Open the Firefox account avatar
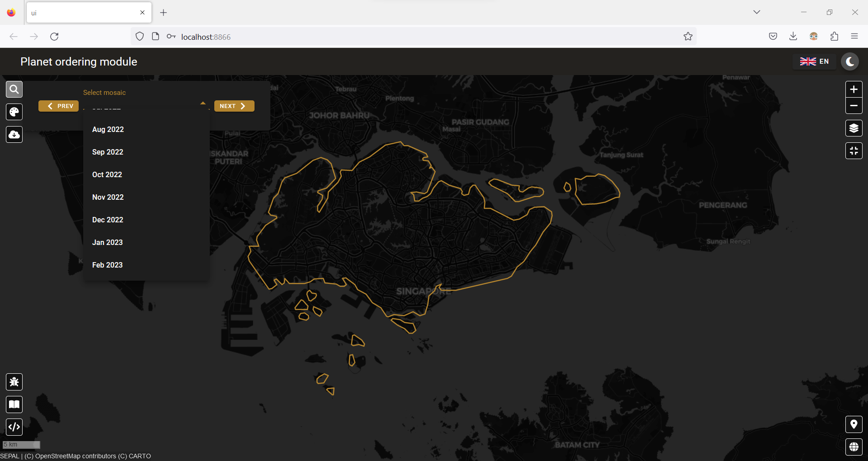Viewport: 868px width, 461px height. (x=814, y=37)
